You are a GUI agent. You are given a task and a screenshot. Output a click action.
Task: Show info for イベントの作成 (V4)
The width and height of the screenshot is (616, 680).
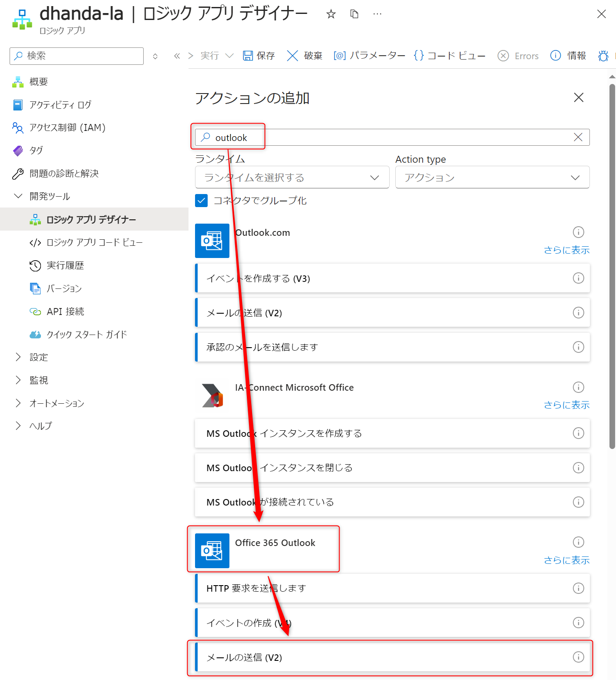click(x=578, y=623)
